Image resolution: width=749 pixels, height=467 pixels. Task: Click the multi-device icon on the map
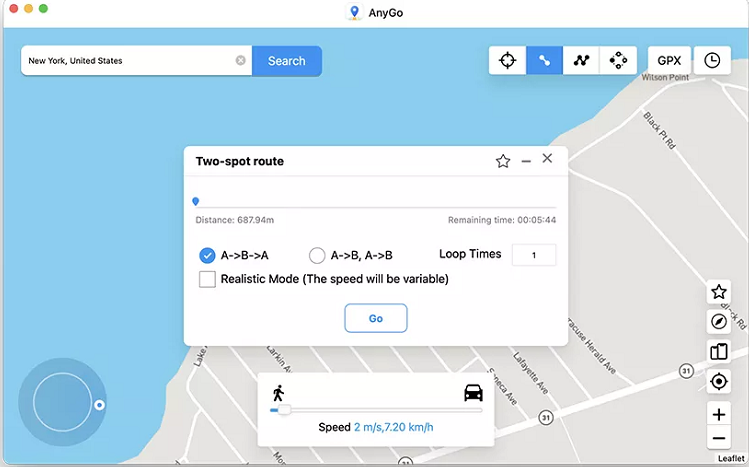pyautogui.click(x=719, y=352)
